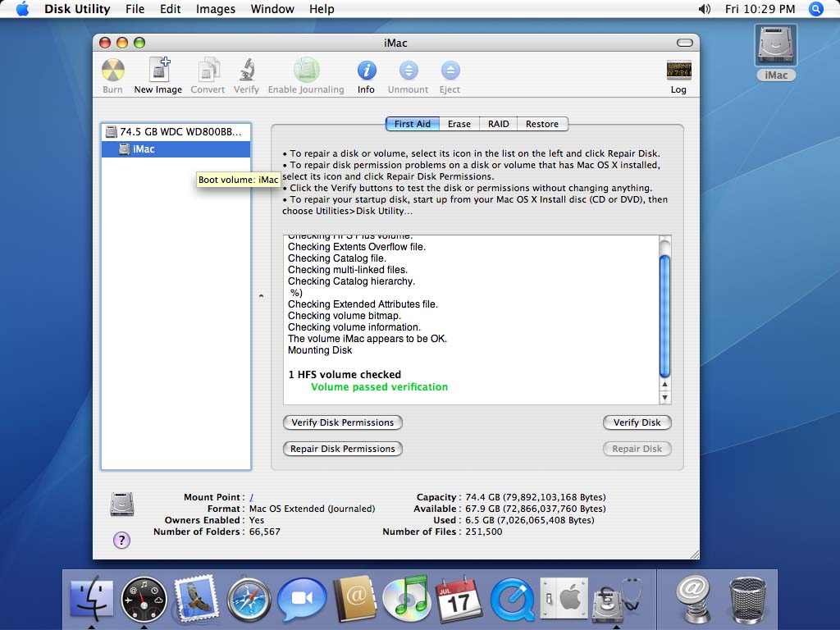Viewport: 840px width, 630px height.
Task: Open Address Book from the Dock
Action: pyautogui.click(x=354, y=599)
